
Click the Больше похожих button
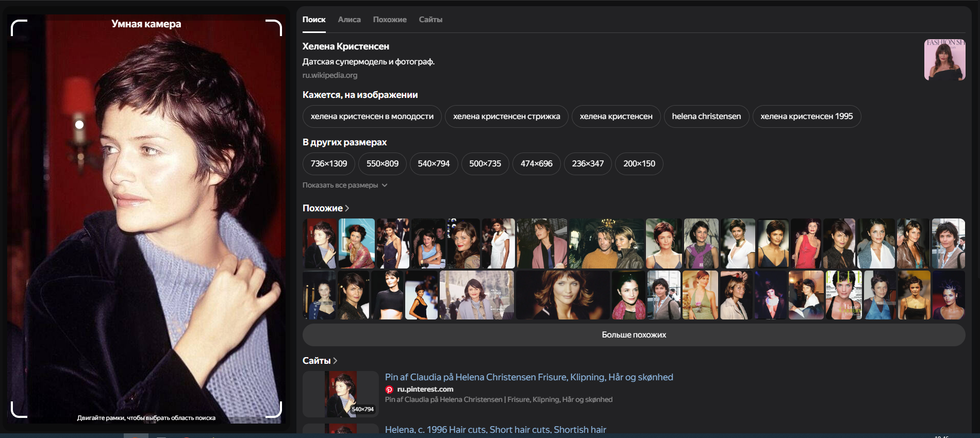tap(634, 335)
